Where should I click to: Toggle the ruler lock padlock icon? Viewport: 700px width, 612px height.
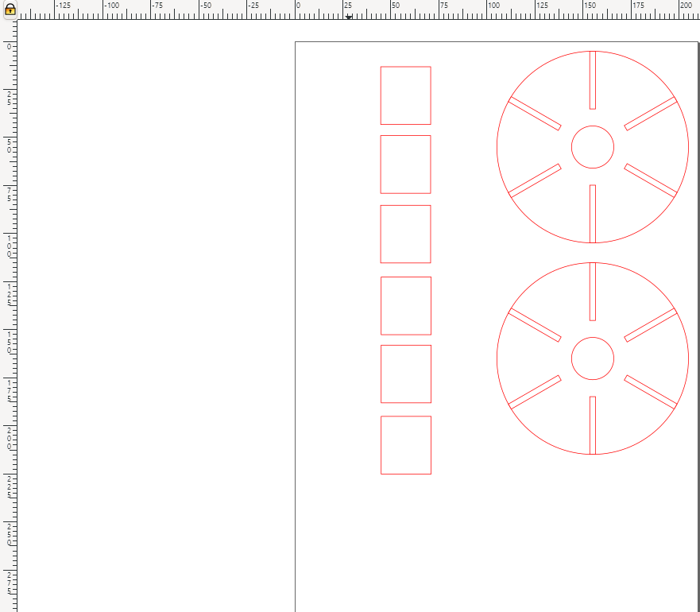coord(10,10)
